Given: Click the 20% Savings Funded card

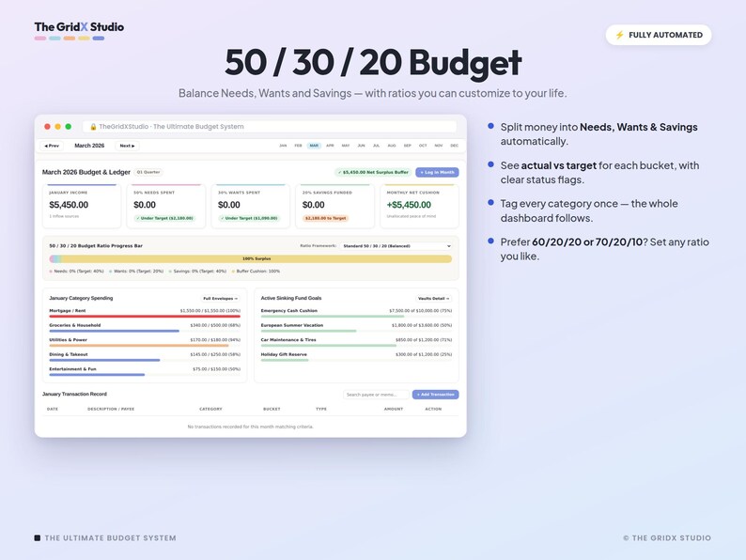Looking at the screenshot, I should point(334,206).
